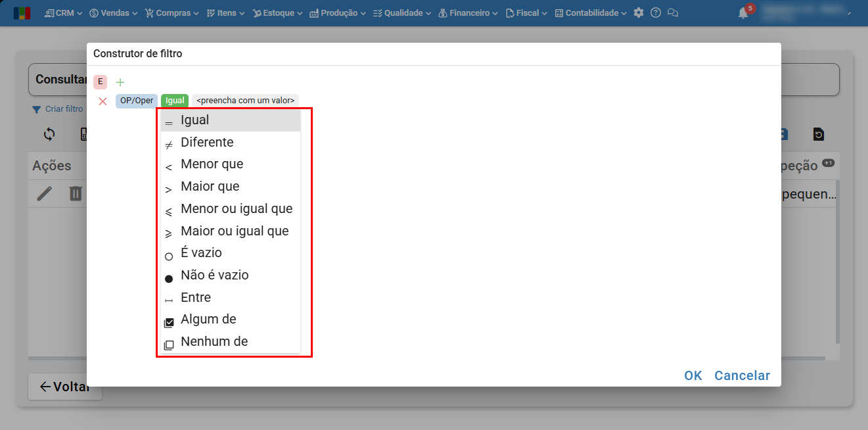Viewport: 868px width, 430px height.
Task: Open the Vendas menu
Action: pos(113,13)
